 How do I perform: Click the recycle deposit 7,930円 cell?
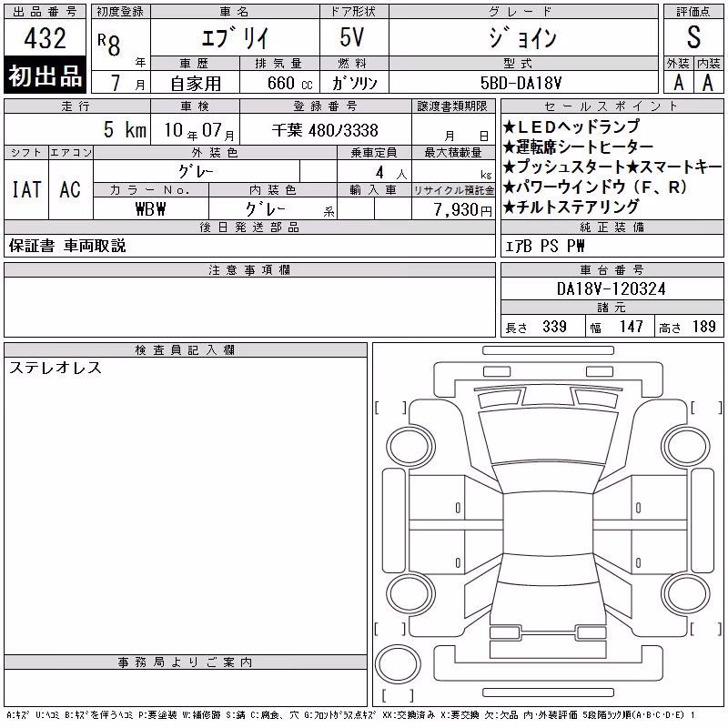453,209
